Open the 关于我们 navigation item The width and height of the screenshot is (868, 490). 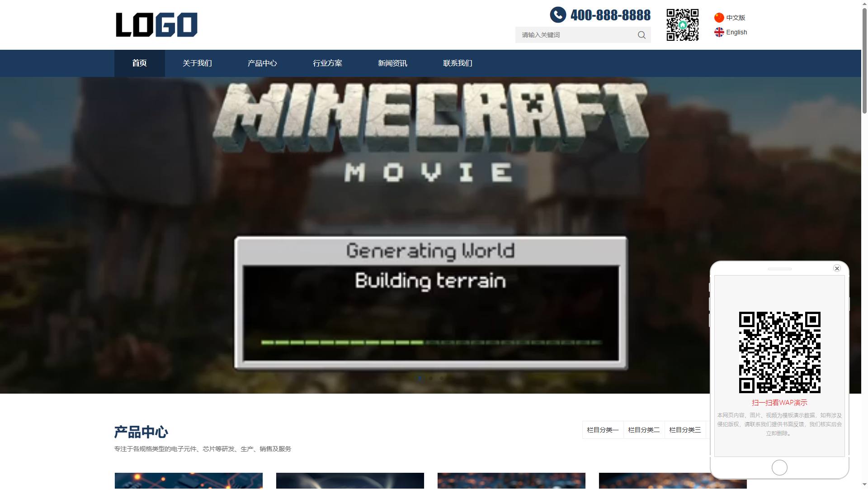point(197,63)
